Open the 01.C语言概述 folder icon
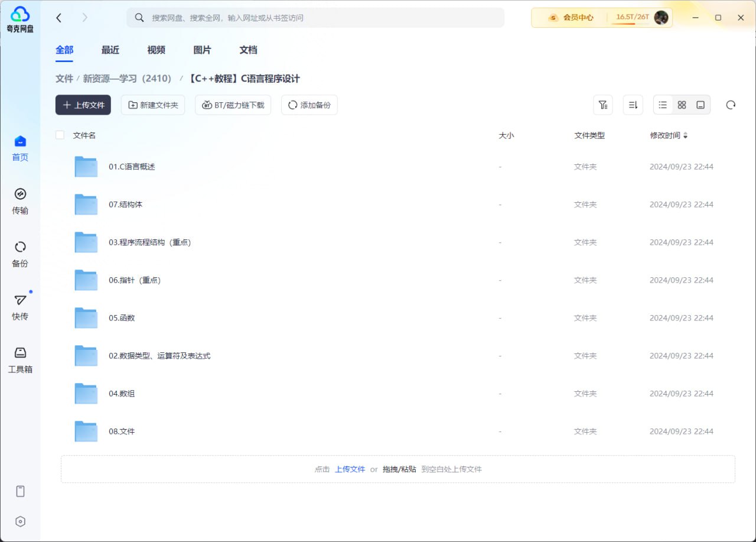 tap(86, 167)
